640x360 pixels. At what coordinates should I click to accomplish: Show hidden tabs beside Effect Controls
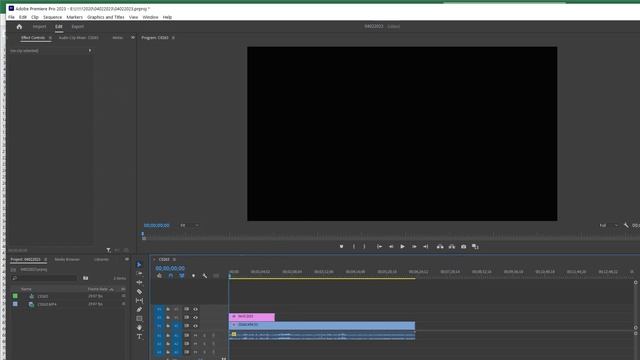pyautogui.click(x=133, y=38)
